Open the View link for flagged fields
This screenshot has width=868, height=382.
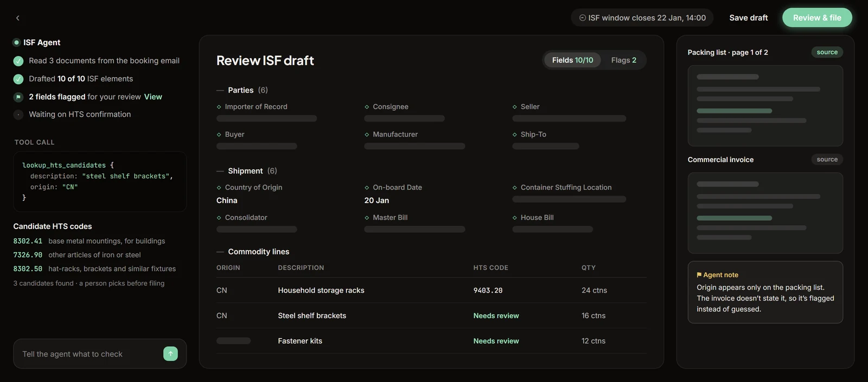click(x=153, y=97)
